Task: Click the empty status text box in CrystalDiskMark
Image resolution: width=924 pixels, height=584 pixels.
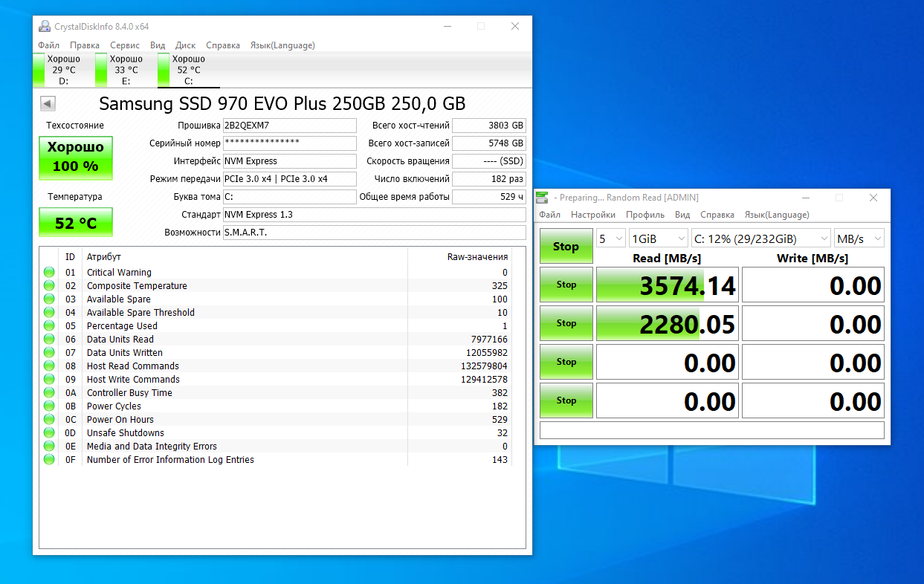Action: coord(712,430)
